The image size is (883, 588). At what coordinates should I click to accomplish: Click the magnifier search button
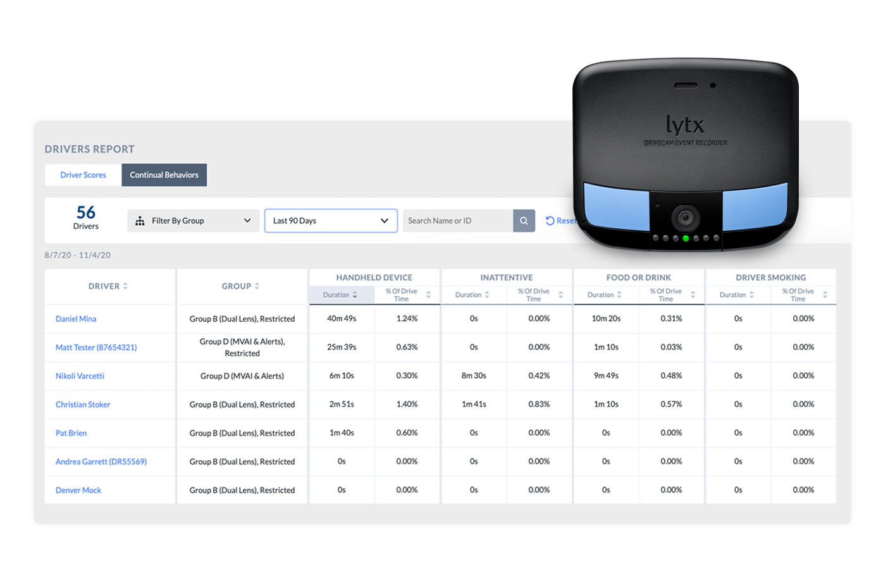coord(524,221)
